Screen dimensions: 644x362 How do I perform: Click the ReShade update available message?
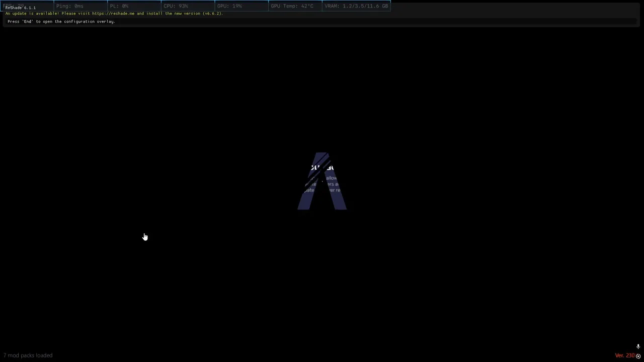[114, 14]
